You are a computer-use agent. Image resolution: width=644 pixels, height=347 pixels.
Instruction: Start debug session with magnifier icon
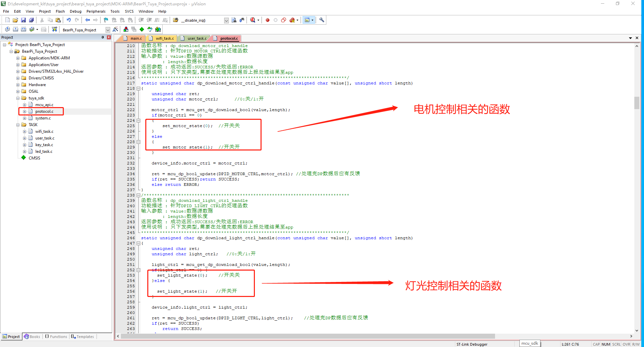253,20
